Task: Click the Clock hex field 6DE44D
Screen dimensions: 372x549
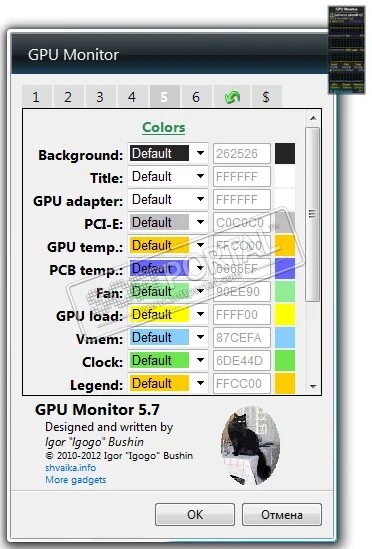Action: pyautogui.click(x=242, y=361)
